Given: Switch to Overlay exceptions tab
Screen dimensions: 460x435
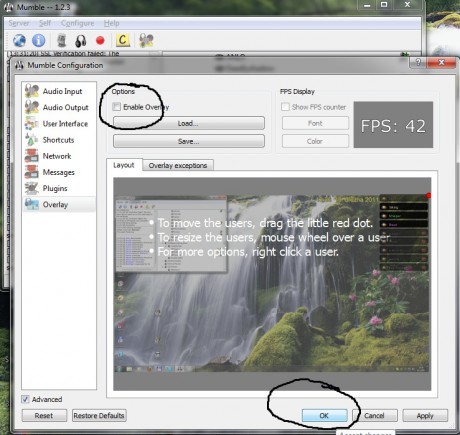Looking at the screenshot, I should [x=178, y=166].
